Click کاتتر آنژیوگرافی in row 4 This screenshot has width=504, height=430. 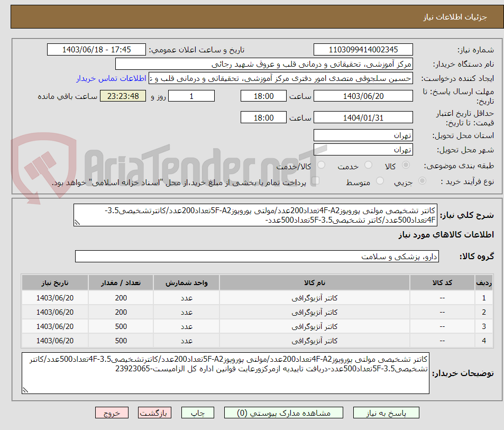pos(315,341)
